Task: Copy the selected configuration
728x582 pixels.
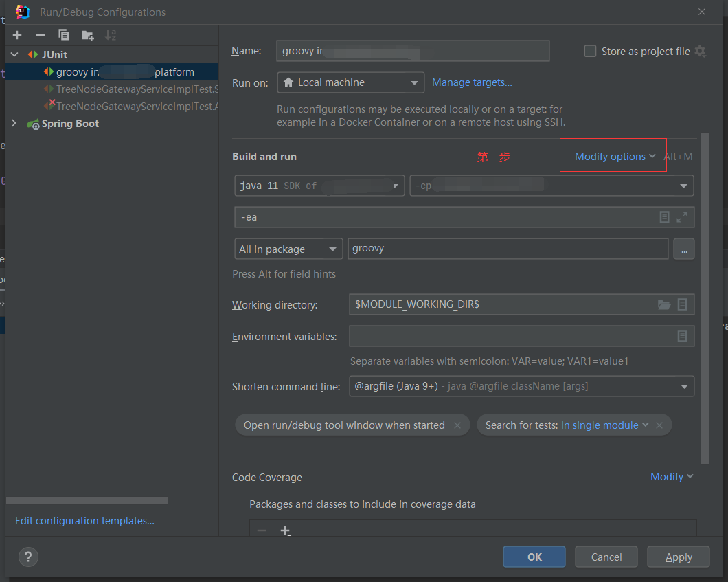Action: click(63, 34)
